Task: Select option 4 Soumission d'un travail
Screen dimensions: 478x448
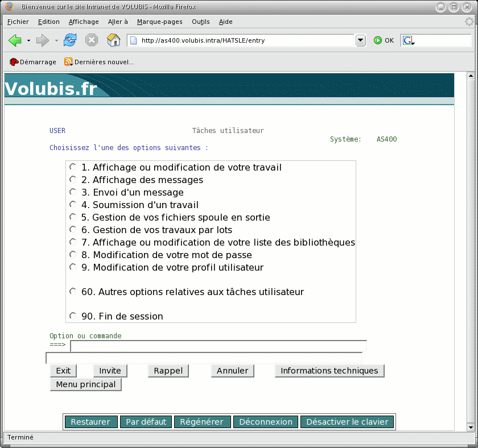Action: pos(73,204)
